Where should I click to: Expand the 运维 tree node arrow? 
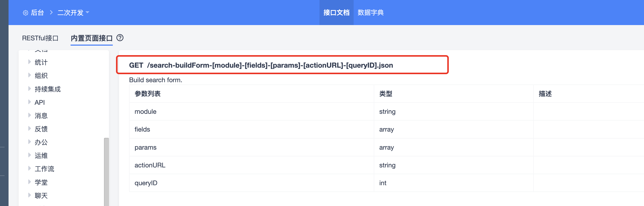pos(29,155)
